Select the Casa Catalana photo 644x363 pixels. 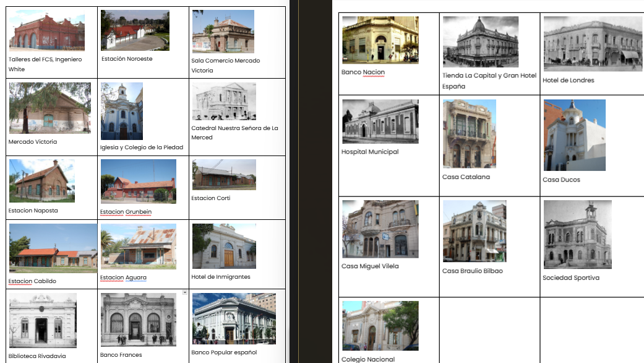coord(470,134)
